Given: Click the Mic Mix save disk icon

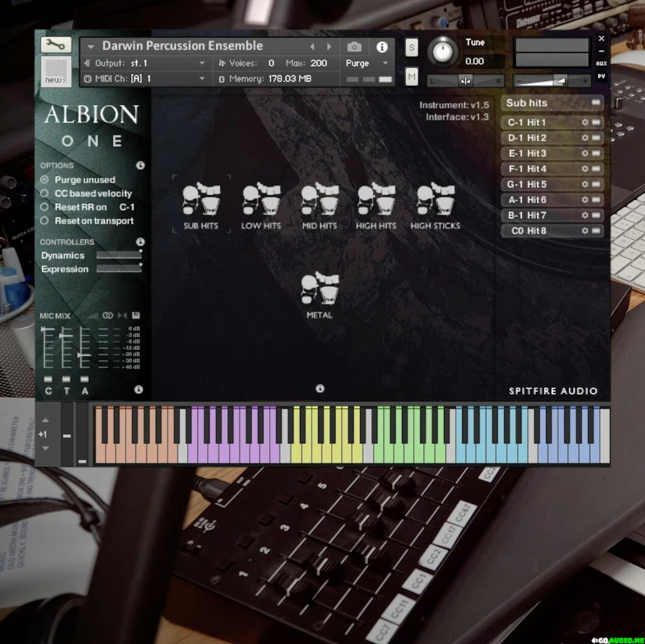Looking at the screenshot, I should pyautogui.click(x=135, y=315).
